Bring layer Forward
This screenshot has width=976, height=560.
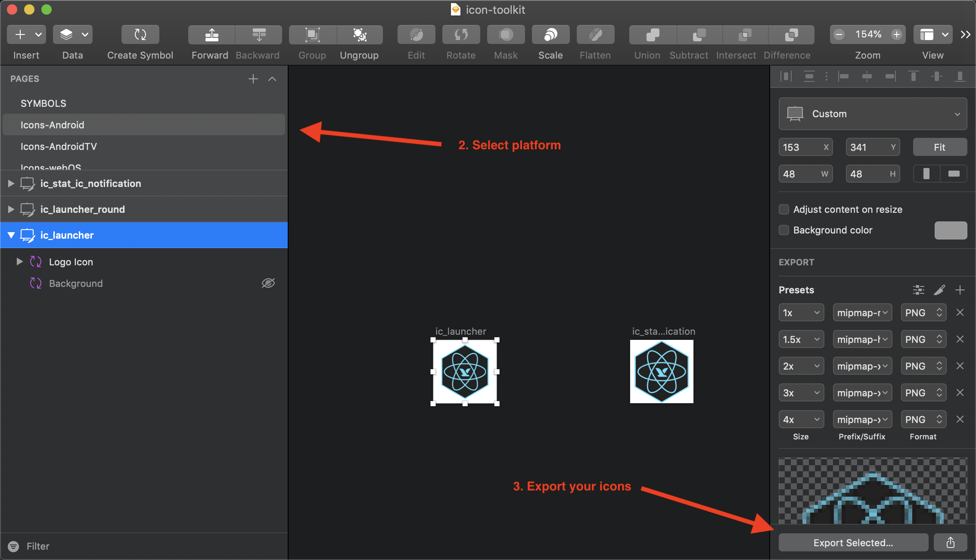pyautogui.click(x=211, y=34)
